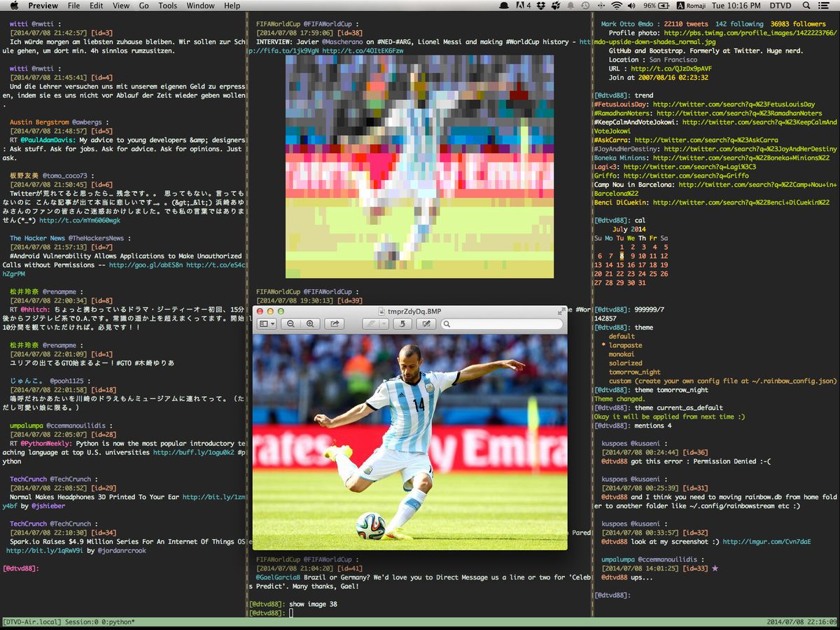Click the Wi-Fi status icon
Screen dimensions: 840x630
[616, 6]
